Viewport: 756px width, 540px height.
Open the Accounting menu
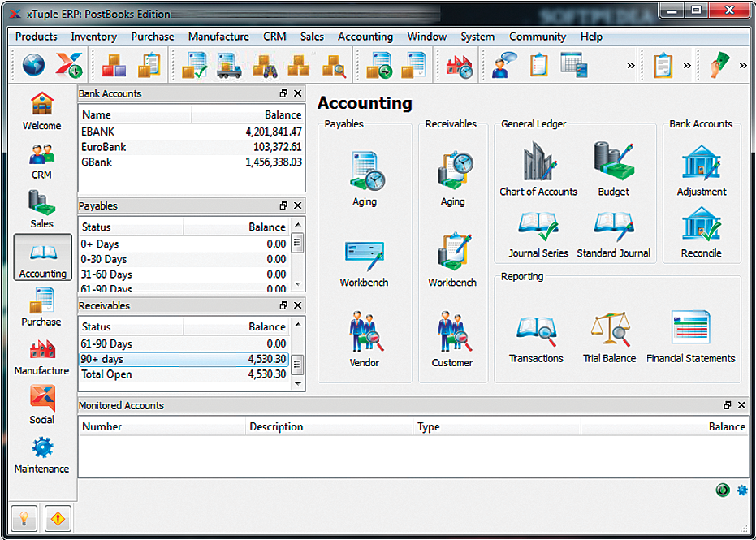(x=365, y=37)
